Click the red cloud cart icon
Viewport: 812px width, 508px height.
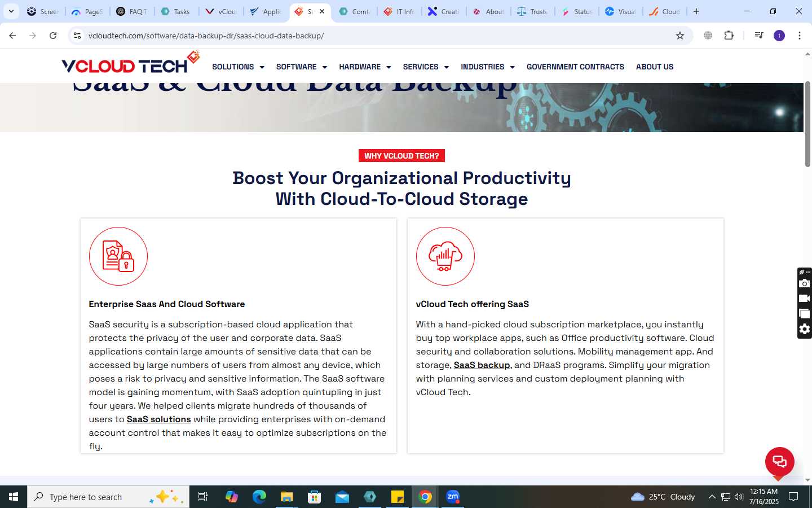pyautogui.click(x=445, y=256)
